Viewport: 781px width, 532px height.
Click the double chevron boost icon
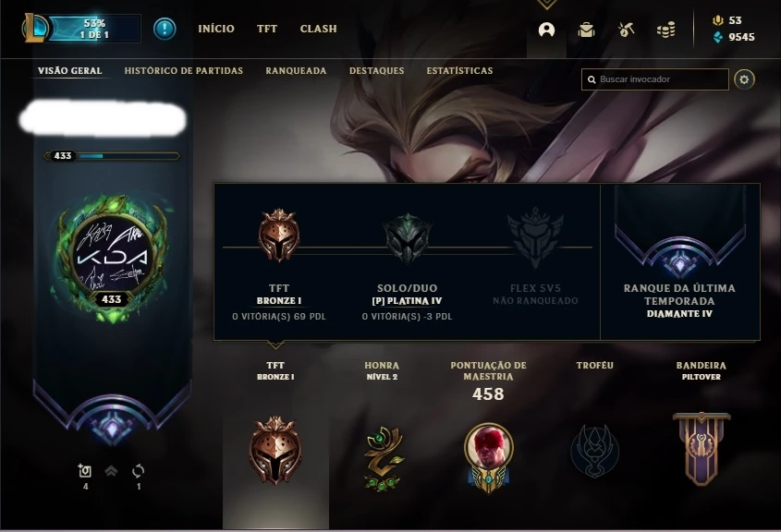111,470
